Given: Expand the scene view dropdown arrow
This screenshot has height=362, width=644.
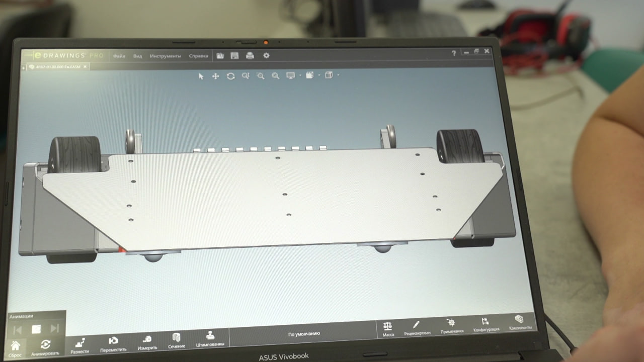Looking at the screenshot, I should 319,75.
